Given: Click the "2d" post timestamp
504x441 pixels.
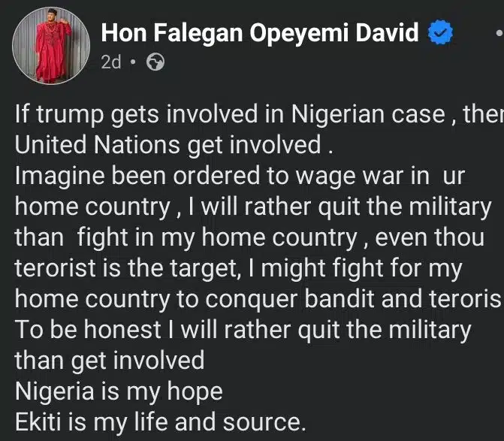Looking at the screenshot, I should pos(110,62).
